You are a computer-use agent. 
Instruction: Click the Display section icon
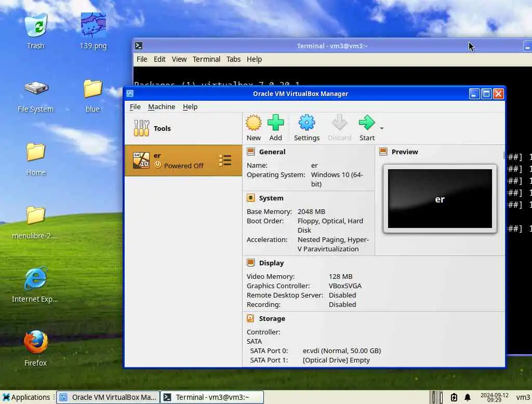(251, 263)
